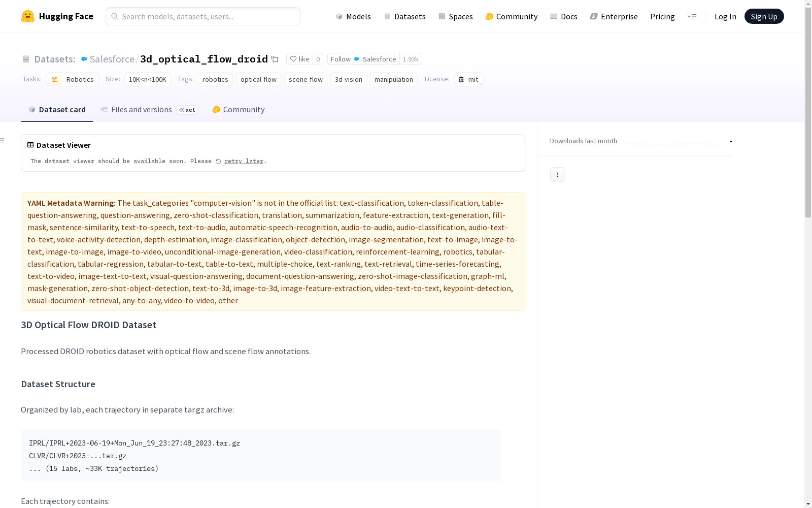Click the Hugging Face logo icon
The width and height of the screenshot is (812, 508).
[x=28, y=16]
